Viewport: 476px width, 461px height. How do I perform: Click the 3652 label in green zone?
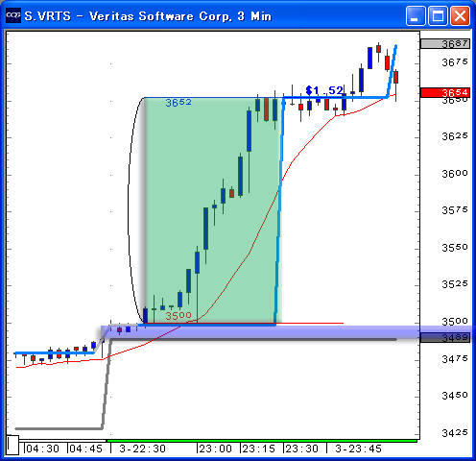point(178,103)
